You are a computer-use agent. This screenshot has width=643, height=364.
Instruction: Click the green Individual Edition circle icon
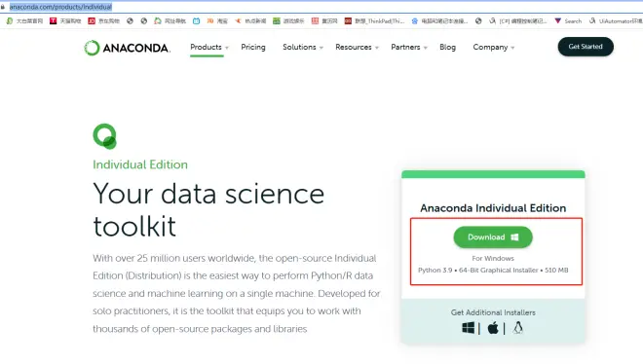pos(104,136)
